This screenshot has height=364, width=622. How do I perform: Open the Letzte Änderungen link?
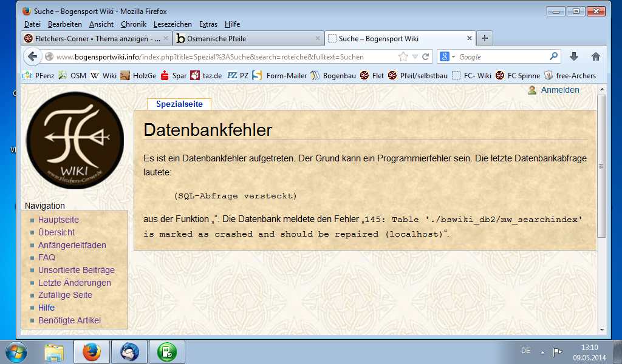pyautogui.click(x=74, y=283)
